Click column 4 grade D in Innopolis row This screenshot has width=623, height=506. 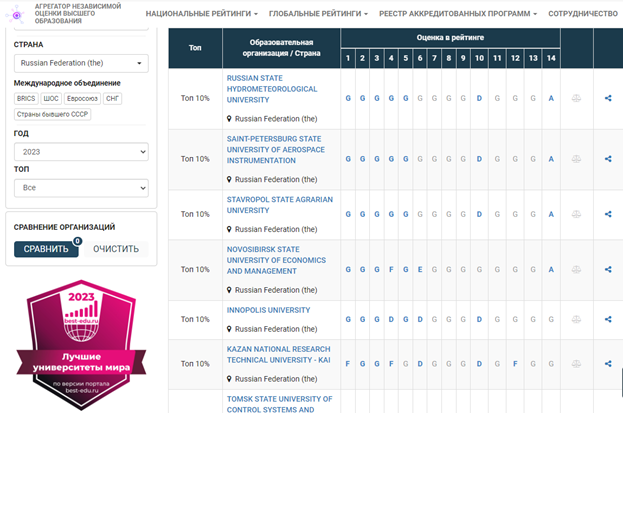click(391, 319)
